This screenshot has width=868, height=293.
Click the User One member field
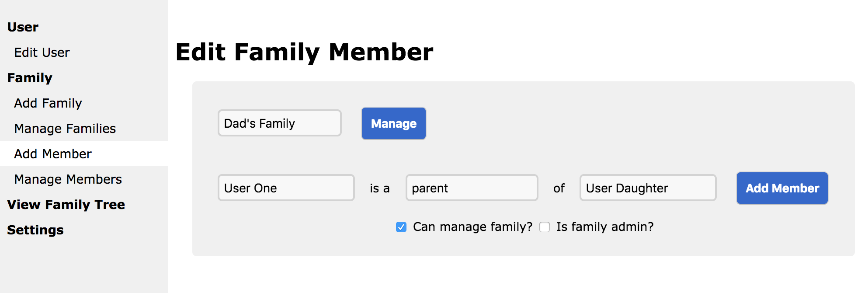tap(286, 188)
